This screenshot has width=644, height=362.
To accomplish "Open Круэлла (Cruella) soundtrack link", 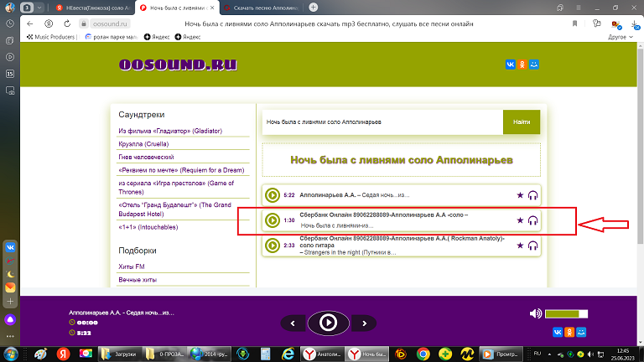I will pyautogui.click(x=143, y=144).
